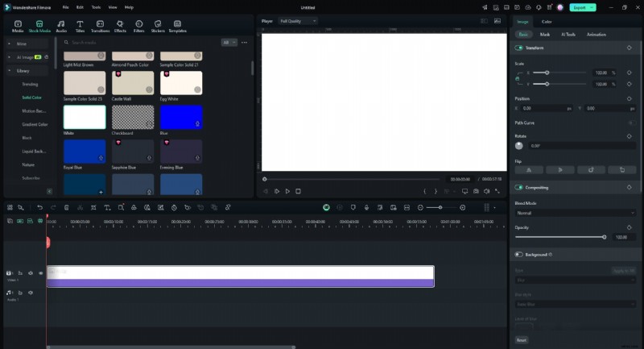Open the Effects library
This screenshot has height=349, width=644.
coord(120,27)
